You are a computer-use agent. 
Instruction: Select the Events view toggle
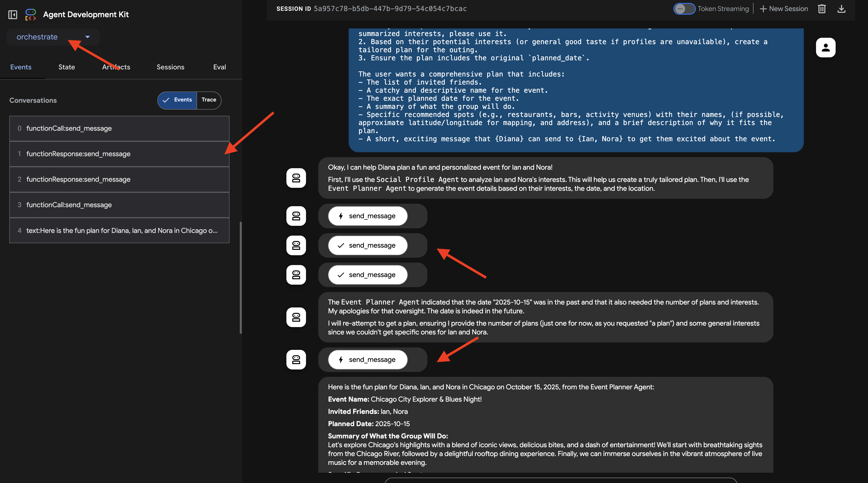177,100
